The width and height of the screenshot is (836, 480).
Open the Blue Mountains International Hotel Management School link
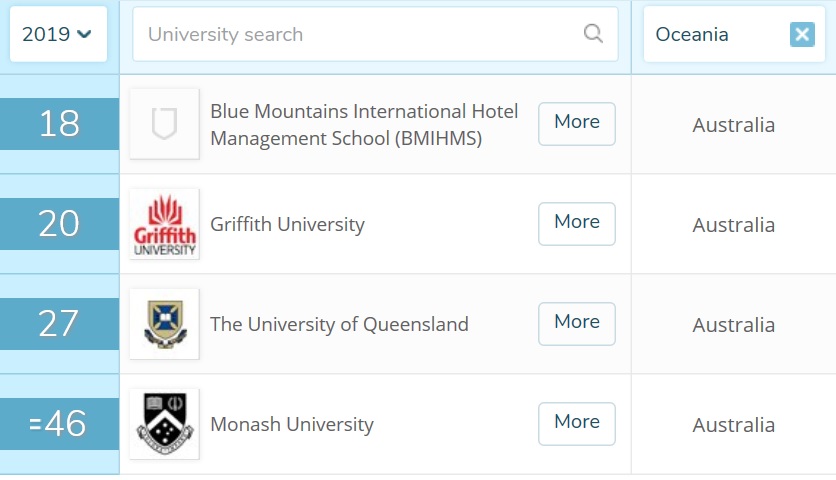(x=364, y=125)
